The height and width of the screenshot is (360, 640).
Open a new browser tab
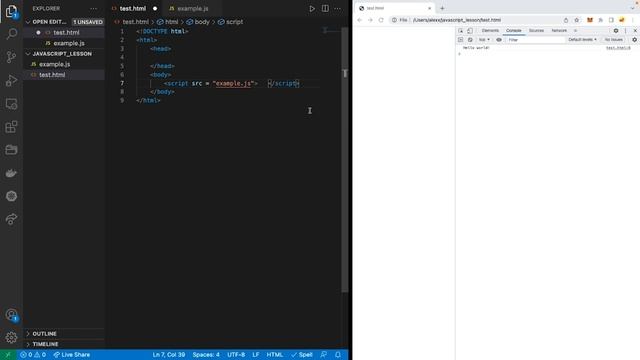click(x=442, y=8)
